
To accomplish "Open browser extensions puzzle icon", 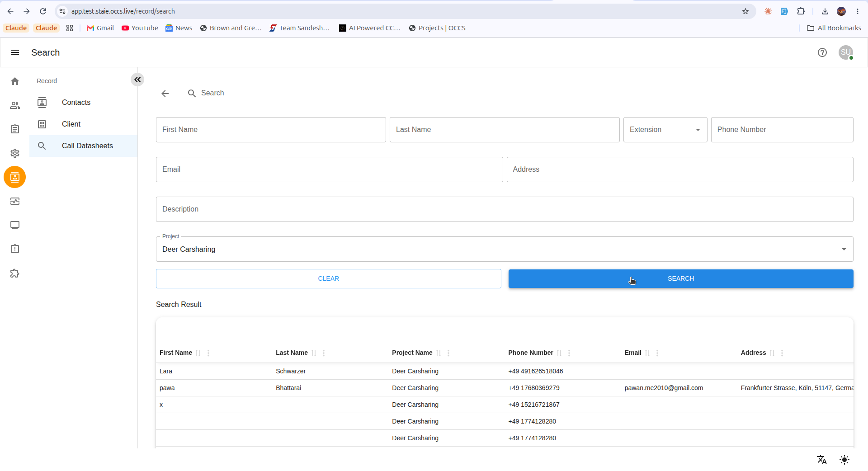I will [801, 11].
